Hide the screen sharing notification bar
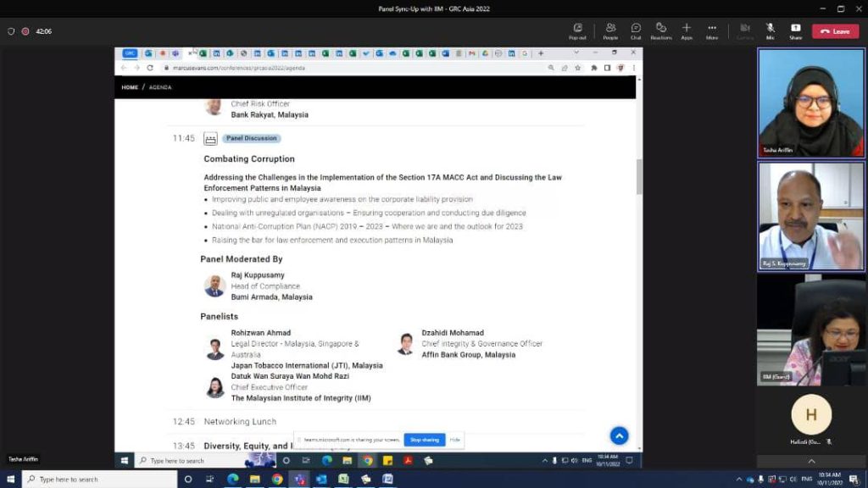This screenshot has height=488, width=868. click(x=454, y=440)
